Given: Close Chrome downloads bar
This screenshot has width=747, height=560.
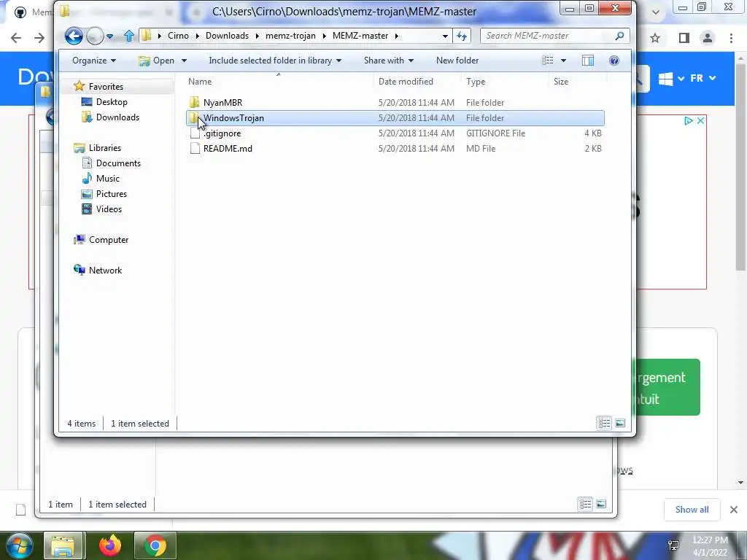Looking at the screenshot, I should pyautogui.click(x=734, y=510).
